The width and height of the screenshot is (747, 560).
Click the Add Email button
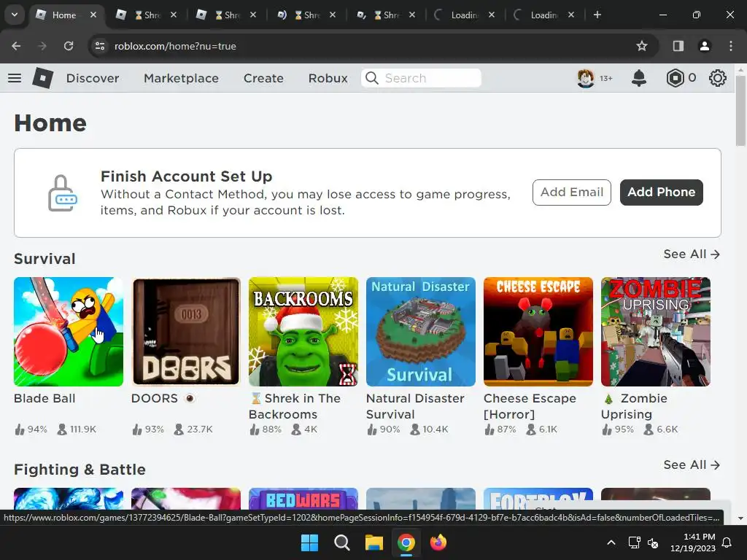click(x=572, y=192)
